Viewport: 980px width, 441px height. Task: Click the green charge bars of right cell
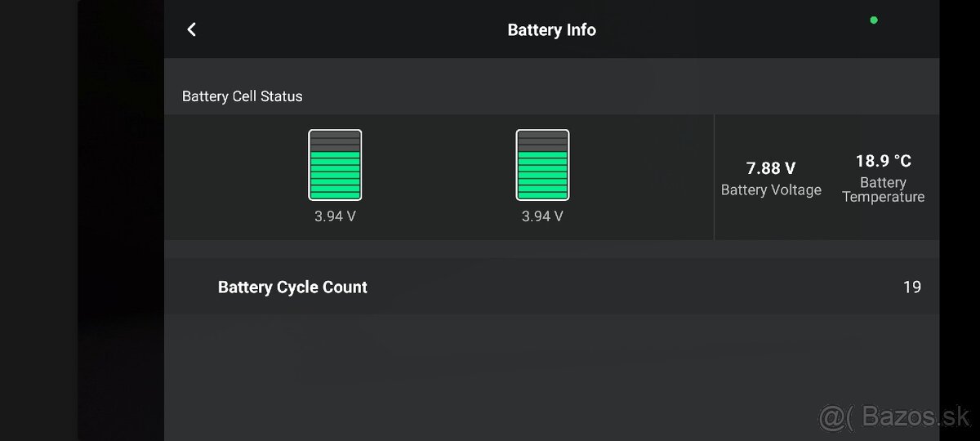[542, 175]
